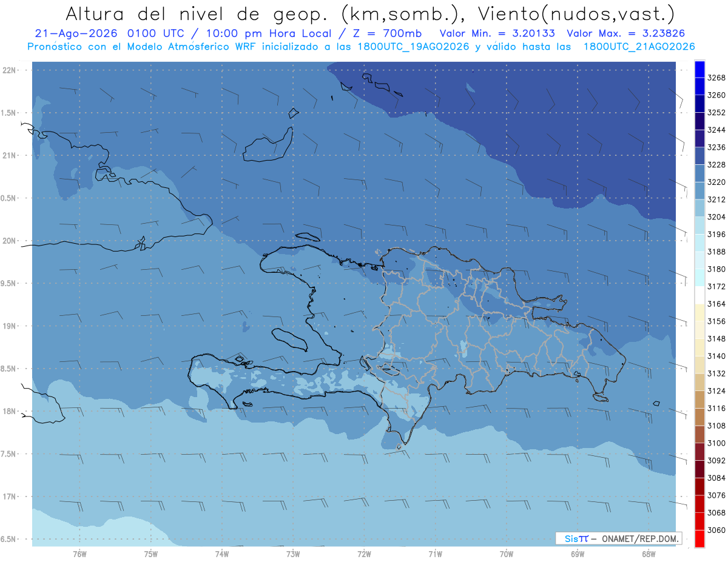Click the pressure level text 'Z = 700mb'
This screenshot has width=728, height=562.
[x=388, y=33]
